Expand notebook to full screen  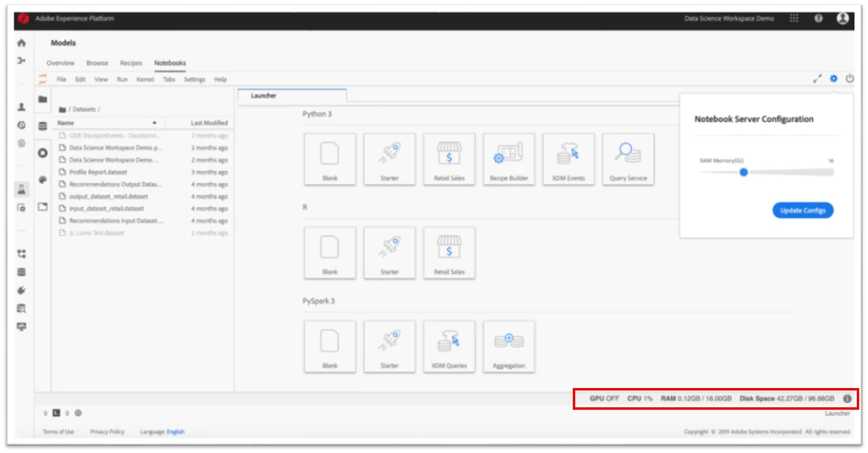pyautogui.click(x=817, y=79)
